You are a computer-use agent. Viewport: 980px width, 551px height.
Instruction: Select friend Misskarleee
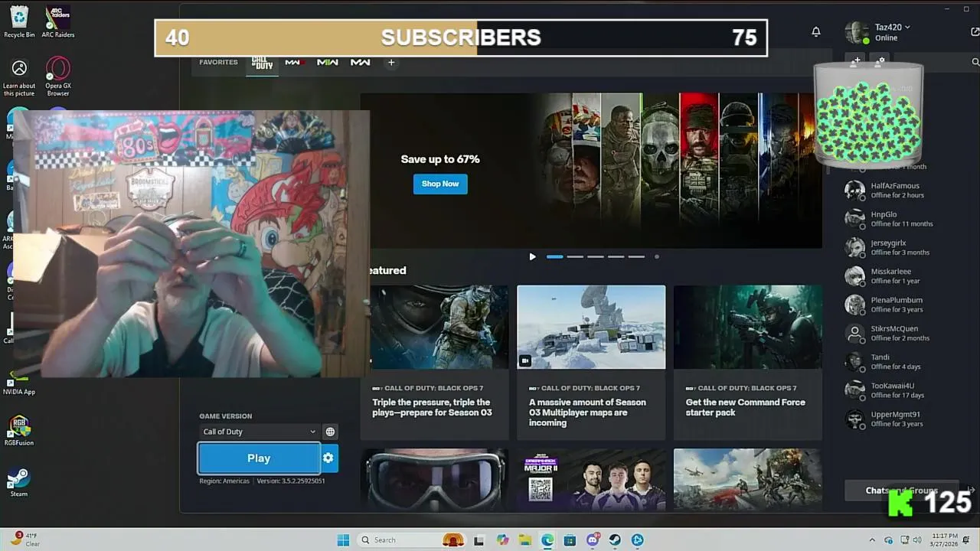903,276
